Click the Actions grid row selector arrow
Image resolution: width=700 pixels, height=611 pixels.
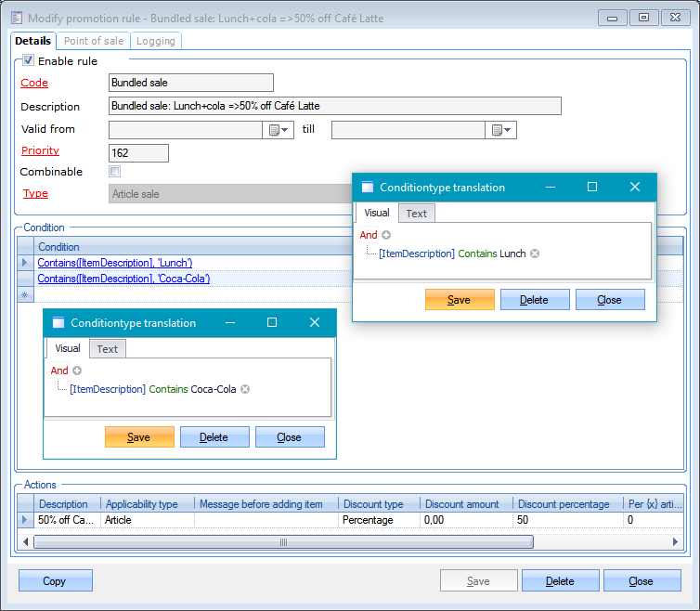pos(25,520)
